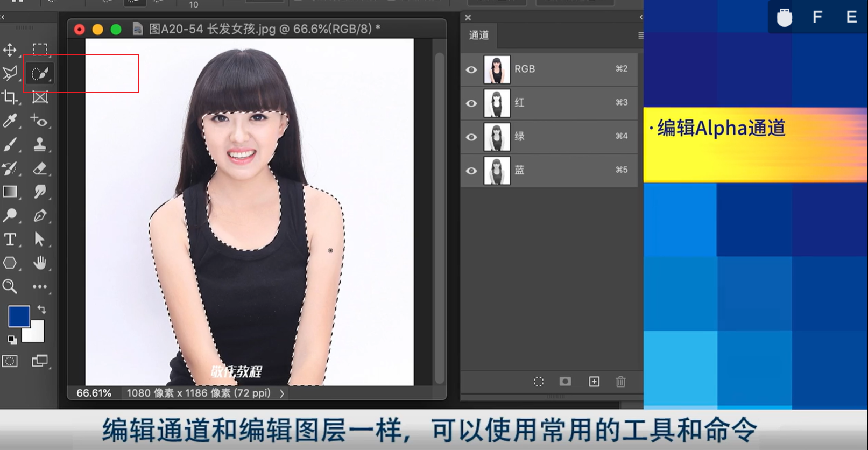This screenshot has height=450, width=868.
Task: Toggle visibility of the 绿 channel
Action: tap(471, 137)
